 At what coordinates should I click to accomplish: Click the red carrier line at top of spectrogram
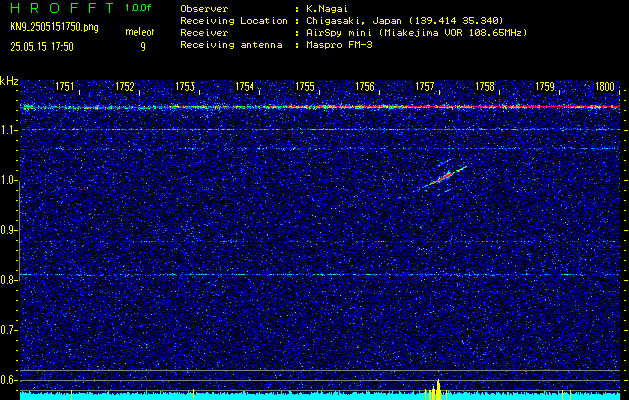[320, 107]
